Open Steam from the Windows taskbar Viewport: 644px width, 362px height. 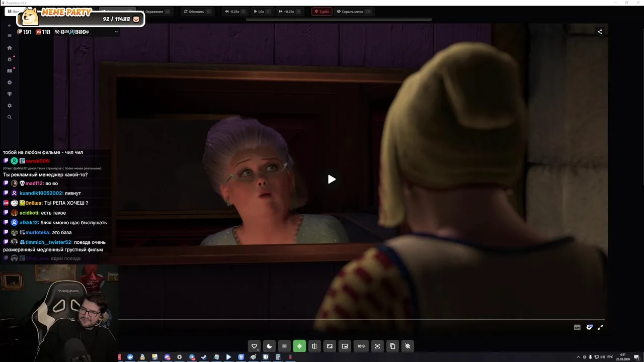click(x=204, y=357)
